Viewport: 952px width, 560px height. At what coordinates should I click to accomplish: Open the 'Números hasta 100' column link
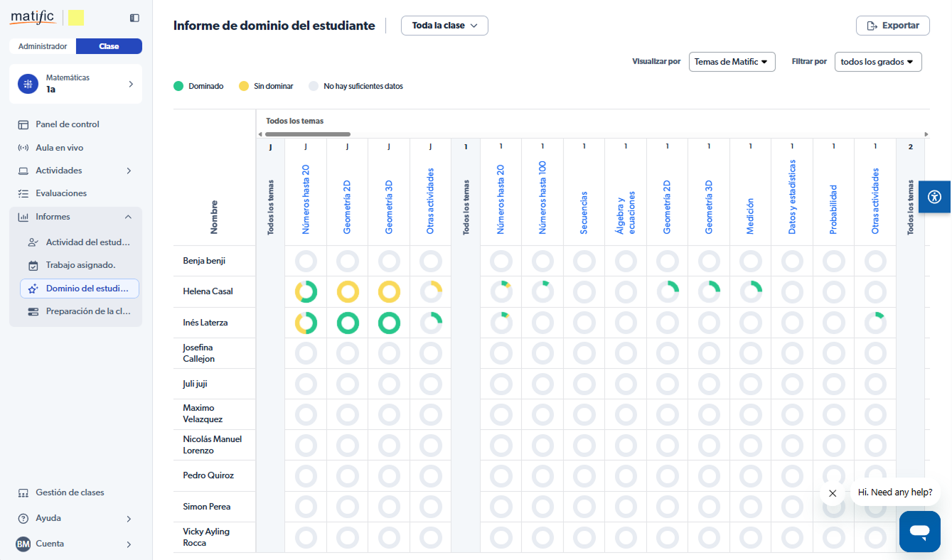(x=542, y=198)
